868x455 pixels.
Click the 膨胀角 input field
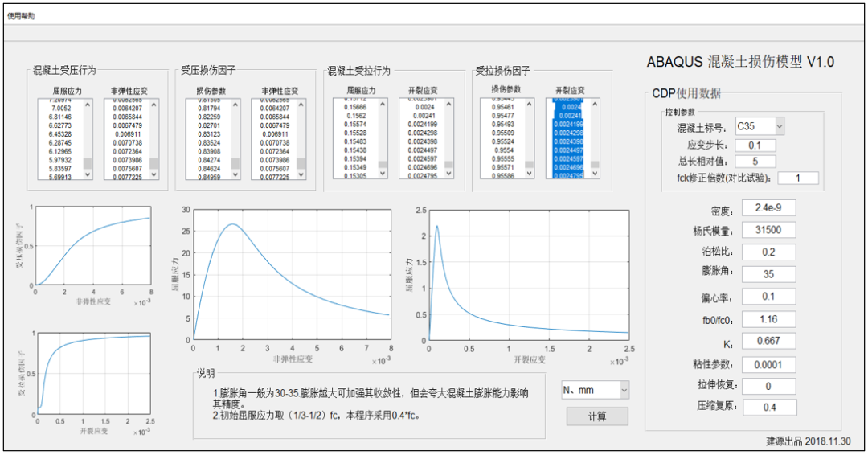tap(768, 274)
